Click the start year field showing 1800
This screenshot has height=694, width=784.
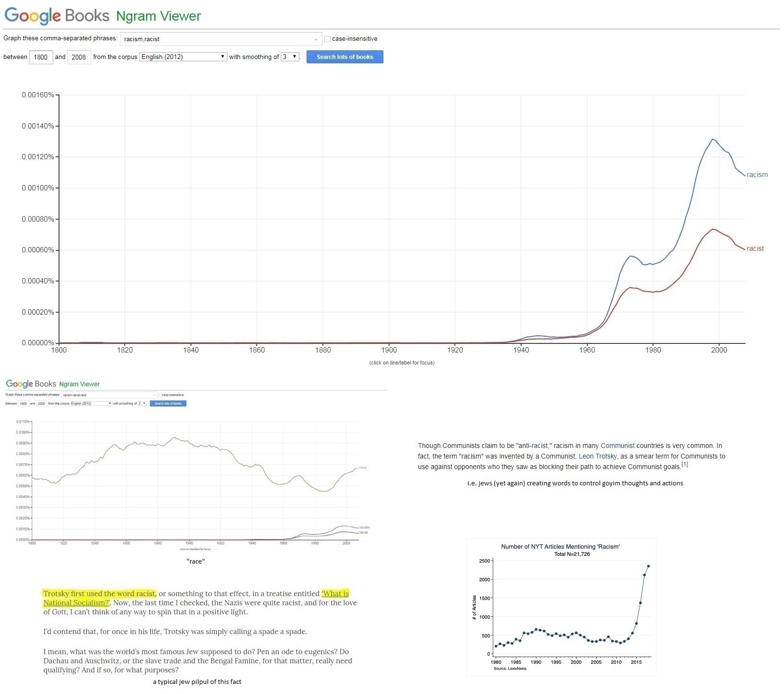click(x=41, y=57)
